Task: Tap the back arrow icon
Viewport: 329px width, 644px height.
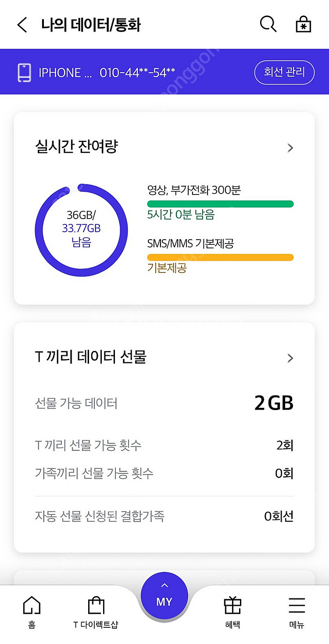Action: click(x=22, y=25)
